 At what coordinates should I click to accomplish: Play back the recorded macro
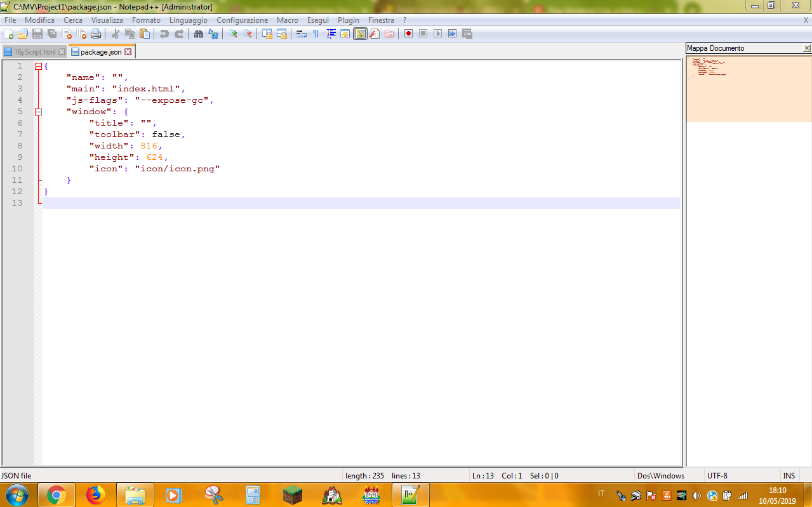pyautogui.click(x=438, y=34)
